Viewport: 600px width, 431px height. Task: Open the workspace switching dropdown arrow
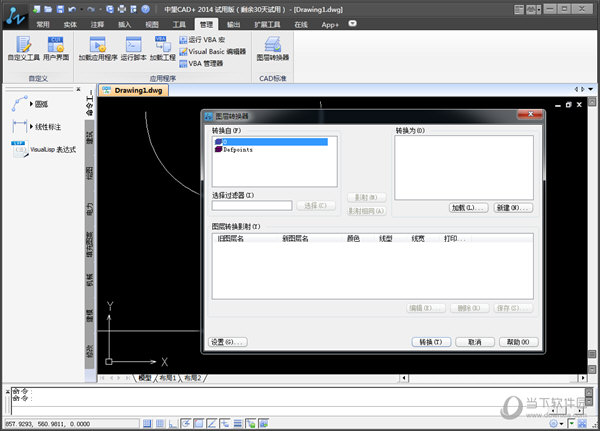point(561,424)
